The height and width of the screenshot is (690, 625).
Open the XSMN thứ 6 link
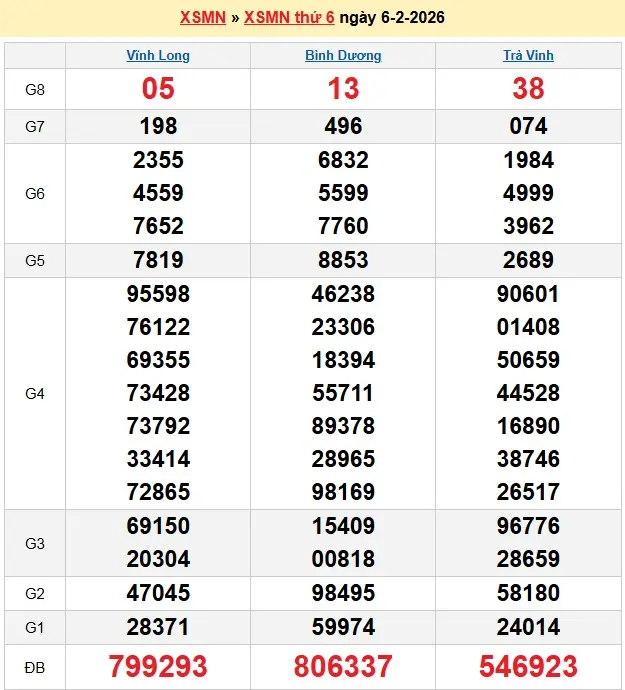tap(289, 18)
